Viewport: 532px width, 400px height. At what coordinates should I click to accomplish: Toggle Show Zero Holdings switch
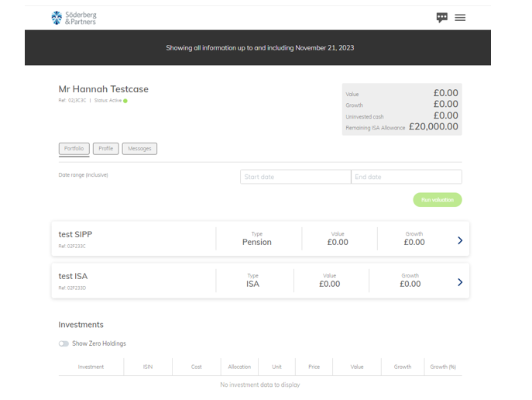tap(63, 343)
